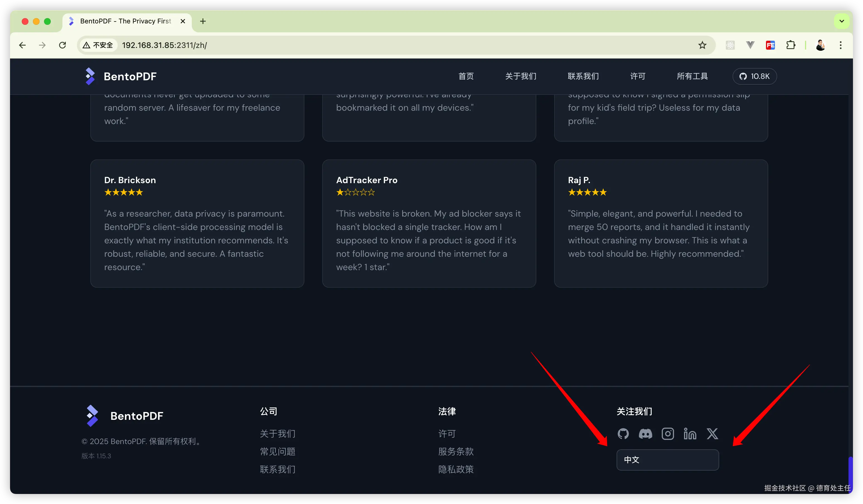Click the AdTracker Pro reviewer name
863x504 pixels.
pos(367,180)
